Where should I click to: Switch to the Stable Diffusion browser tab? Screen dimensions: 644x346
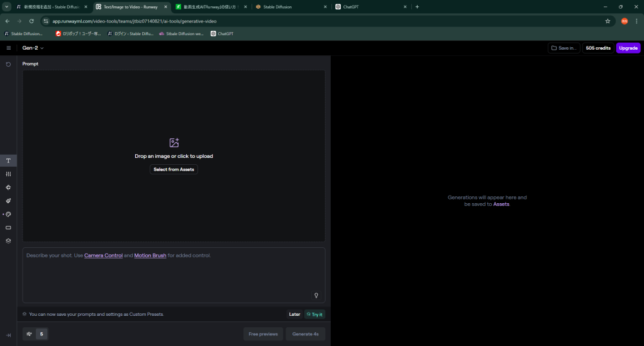point(289,7)
